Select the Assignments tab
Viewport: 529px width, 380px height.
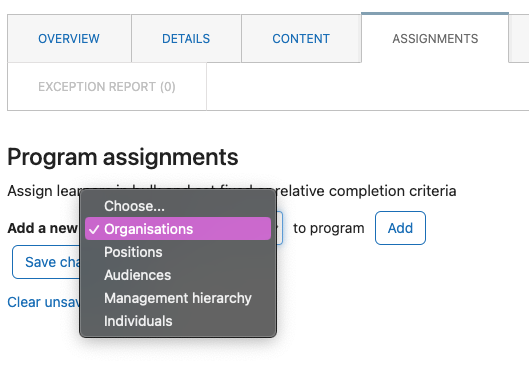pos(435,38)
